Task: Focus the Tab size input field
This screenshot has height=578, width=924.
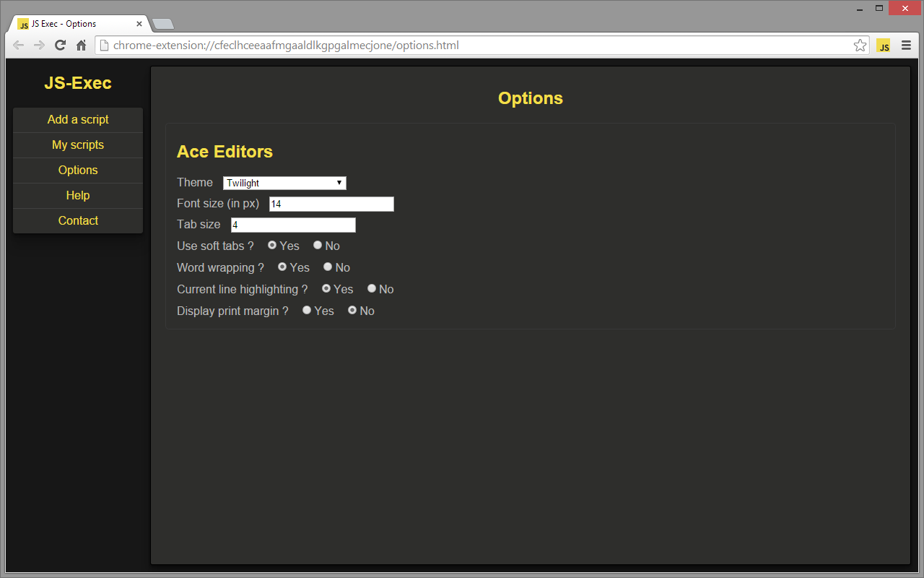Action: (293, 225)
